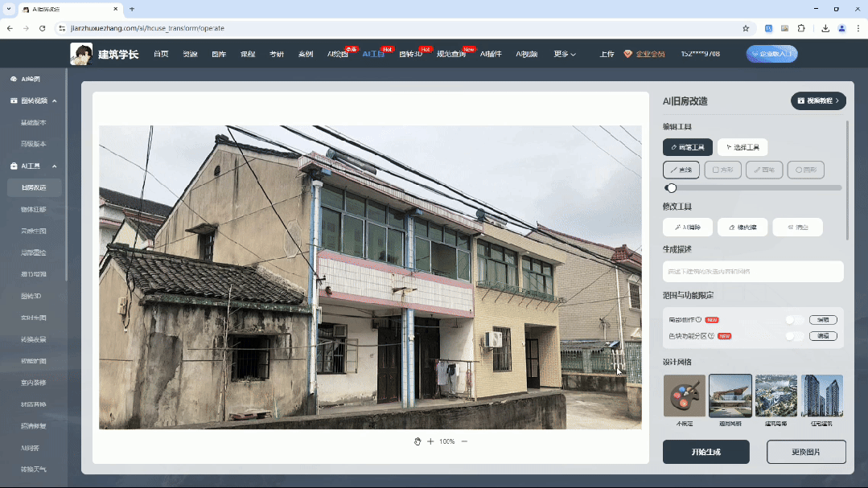This screenshot has width=868, height=488.
Task: Click the AI消除 removal tool
Action: [x=688, y=228]
